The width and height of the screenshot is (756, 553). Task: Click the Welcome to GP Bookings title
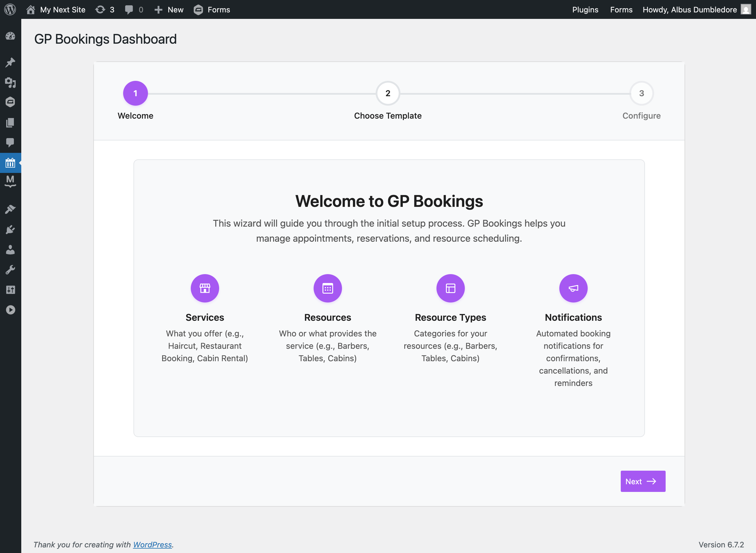click(x=389, y=201)
